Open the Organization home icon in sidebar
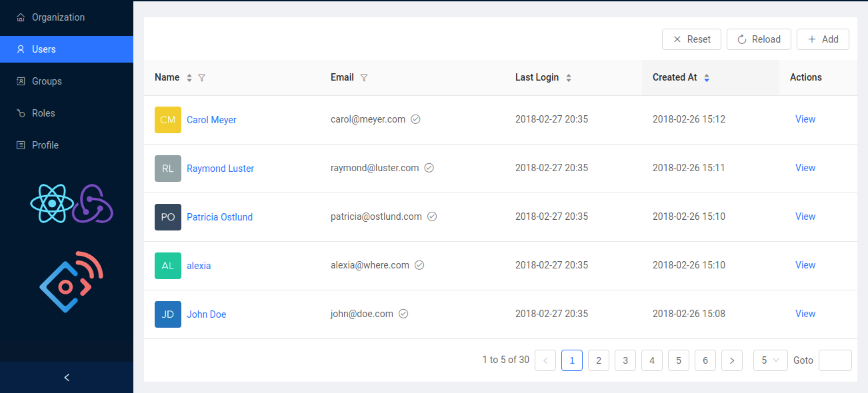The height and width of the screenshot is (393, 868). point(21,17)
